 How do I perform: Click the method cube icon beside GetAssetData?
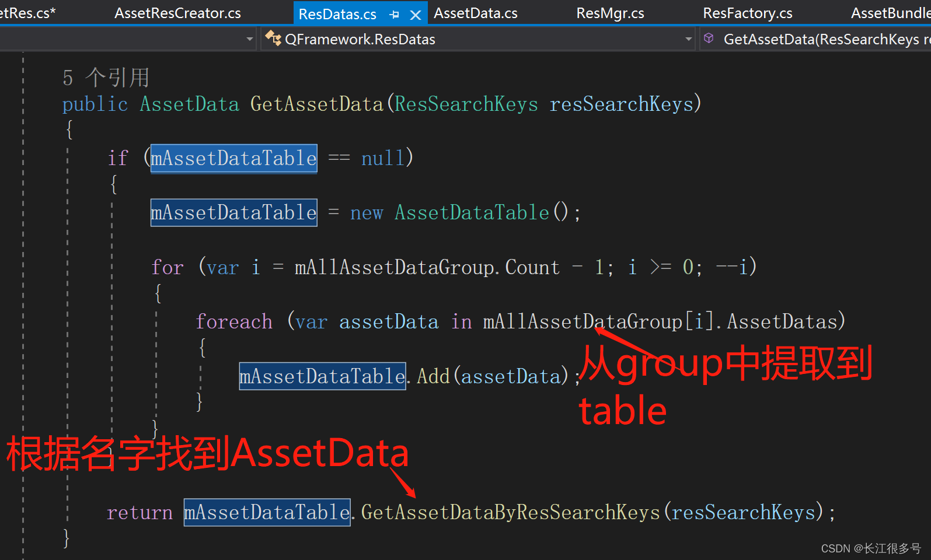pyautogui.click(x=709, y=38)
